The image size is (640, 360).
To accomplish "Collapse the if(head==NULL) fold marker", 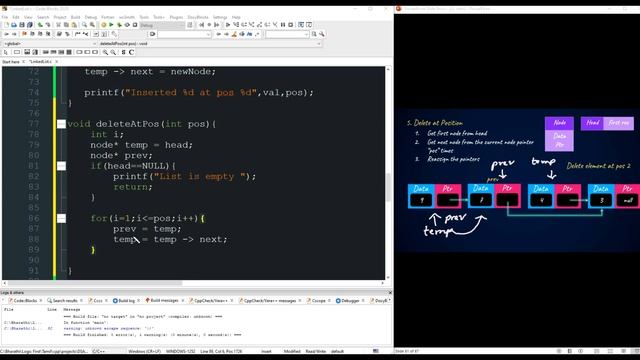I will coord(61,166).
